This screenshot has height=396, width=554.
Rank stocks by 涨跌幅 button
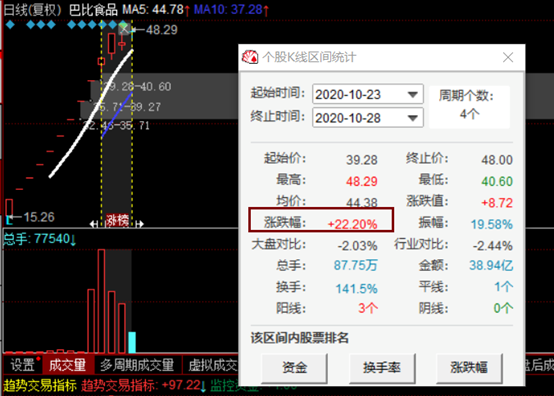[469, 368]
